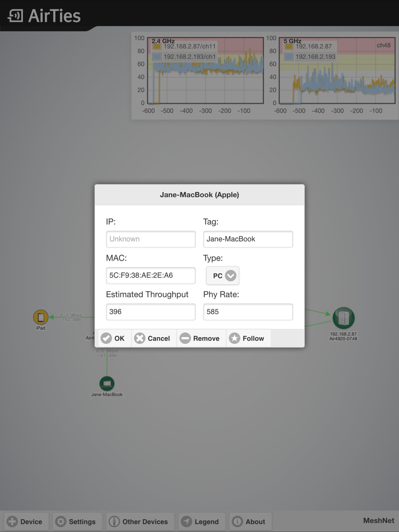
Task: Edit the Tag field Jane-MacBook
Action: click(248, 239)
